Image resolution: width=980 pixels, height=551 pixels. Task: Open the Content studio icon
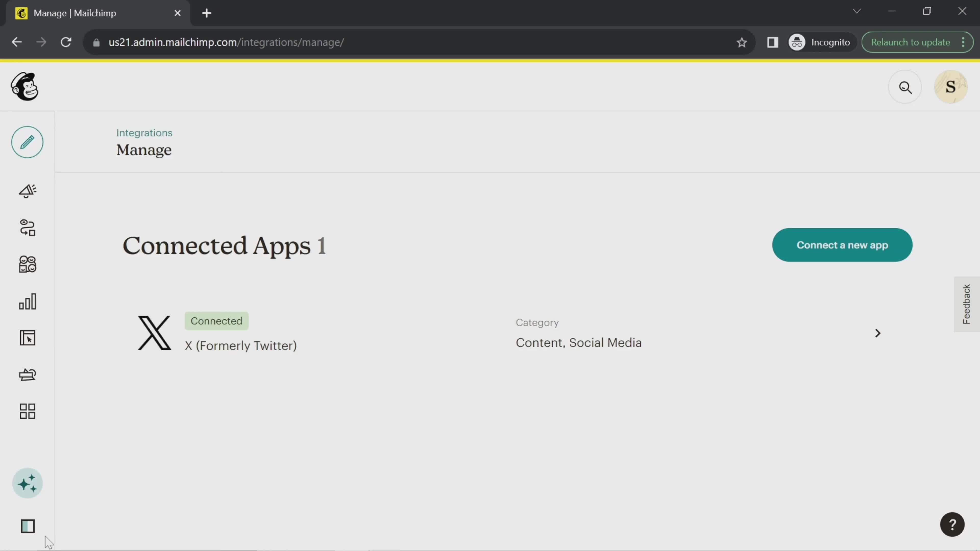pyautogui.click(x=27, y=374)
